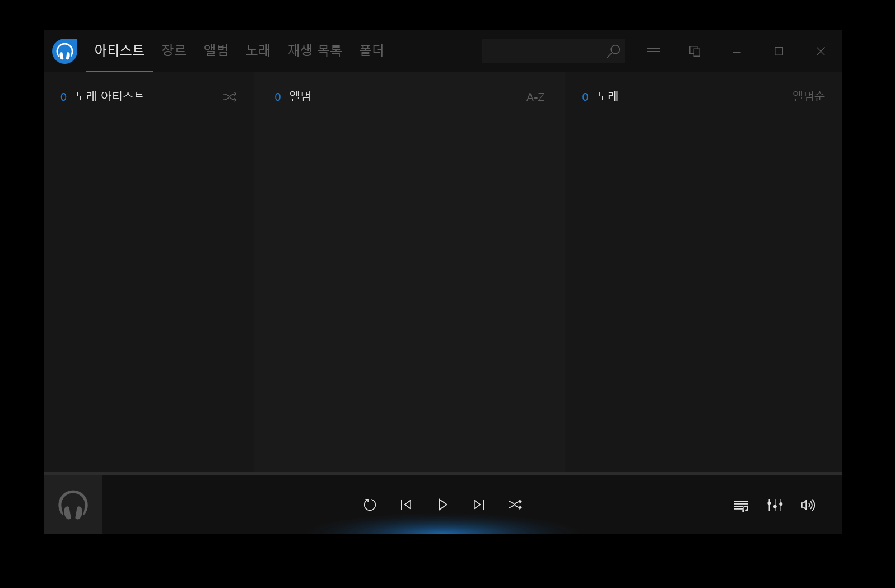Change song sort order 앨범순
Viewport: 895px width, 588px height.
[x=808, y=96]
